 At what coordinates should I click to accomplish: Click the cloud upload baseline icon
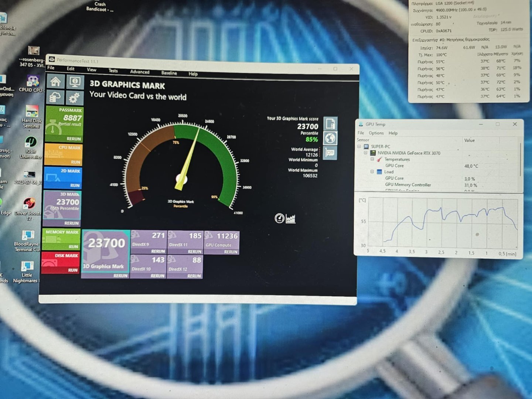55,98
